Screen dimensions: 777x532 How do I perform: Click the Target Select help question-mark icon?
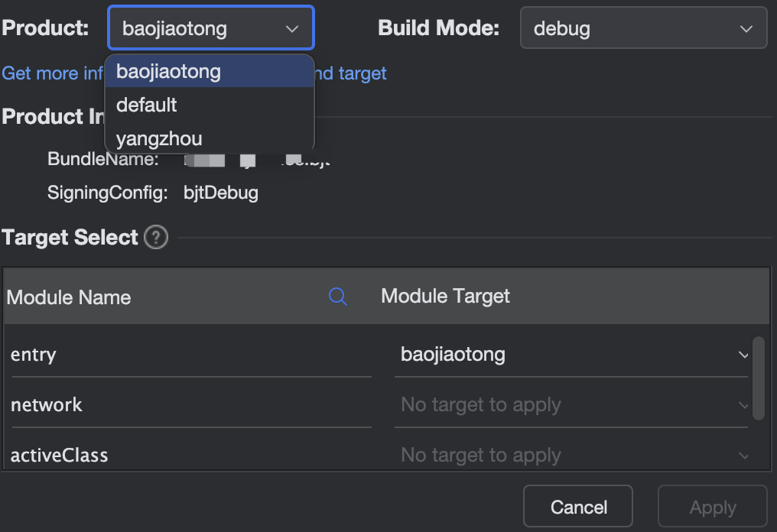[x=156, y=238]
